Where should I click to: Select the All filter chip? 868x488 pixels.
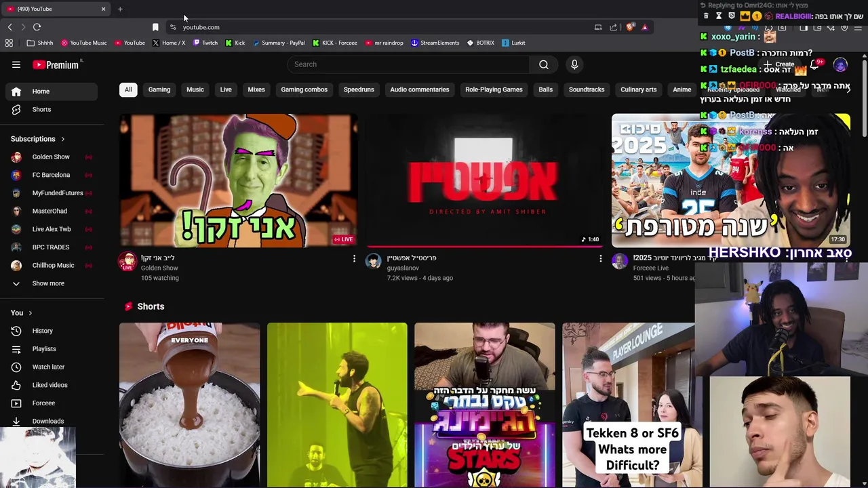[x=128, y=89]
